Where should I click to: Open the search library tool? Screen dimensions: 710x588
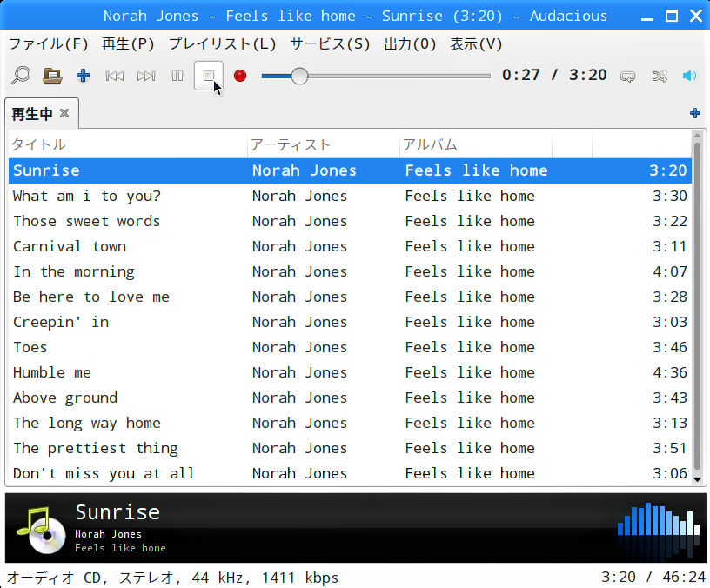tap(21, 76)
